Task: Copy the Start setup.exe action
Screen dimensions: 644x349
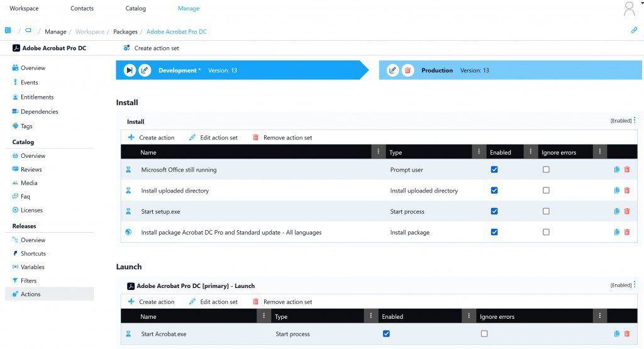Action: pyautogui.click(x=616, y=211)
